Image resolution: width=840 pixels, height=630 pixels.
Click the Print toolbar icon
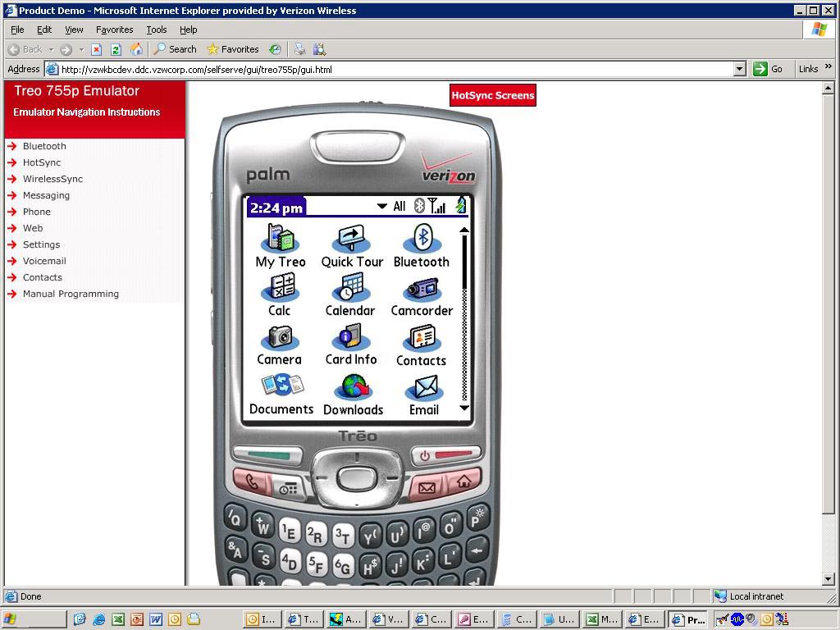pyautogui.click(x=299, y=50)
